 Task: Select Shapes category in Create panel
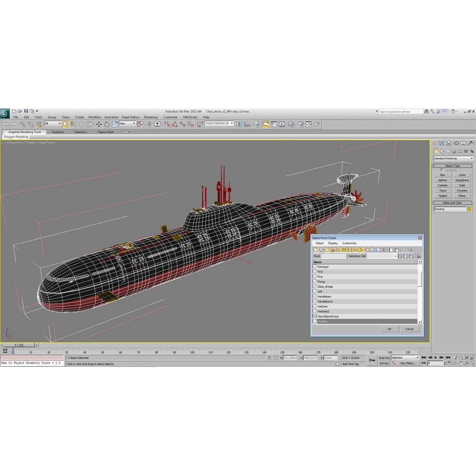(x=442, y=151)
